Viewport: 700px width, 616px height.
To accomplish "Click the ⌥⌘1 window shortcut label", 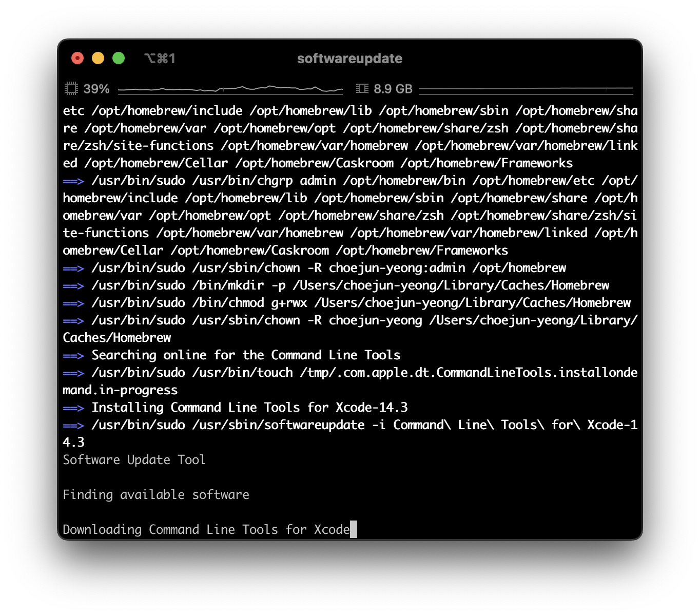I will [160, 59].
